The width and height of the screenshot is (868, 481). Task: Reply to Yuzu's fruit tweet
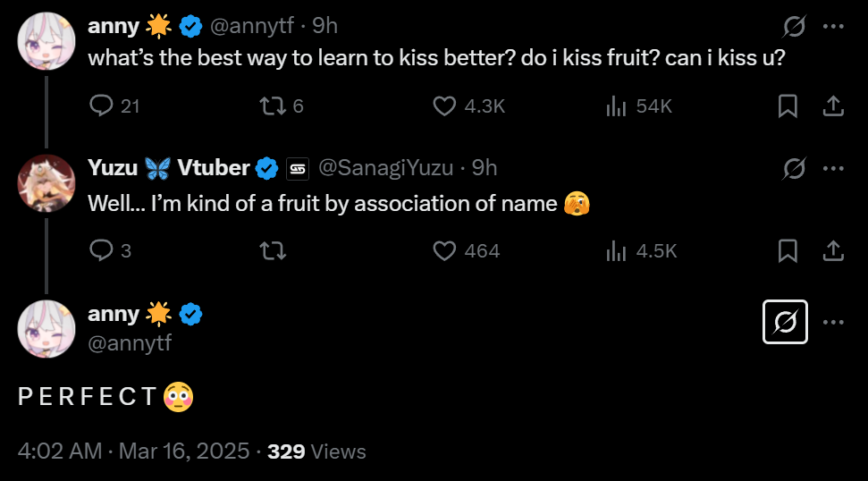101,250
